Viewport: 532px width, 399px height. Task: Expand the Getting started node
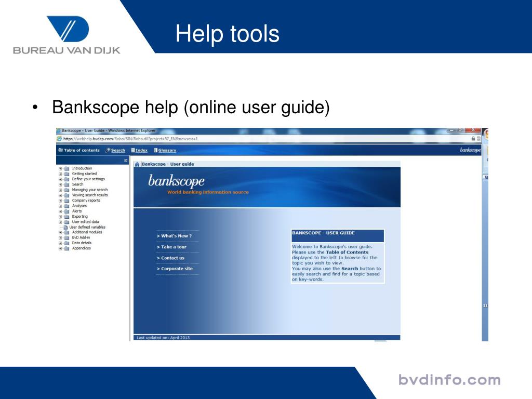(x=60, y=174)
